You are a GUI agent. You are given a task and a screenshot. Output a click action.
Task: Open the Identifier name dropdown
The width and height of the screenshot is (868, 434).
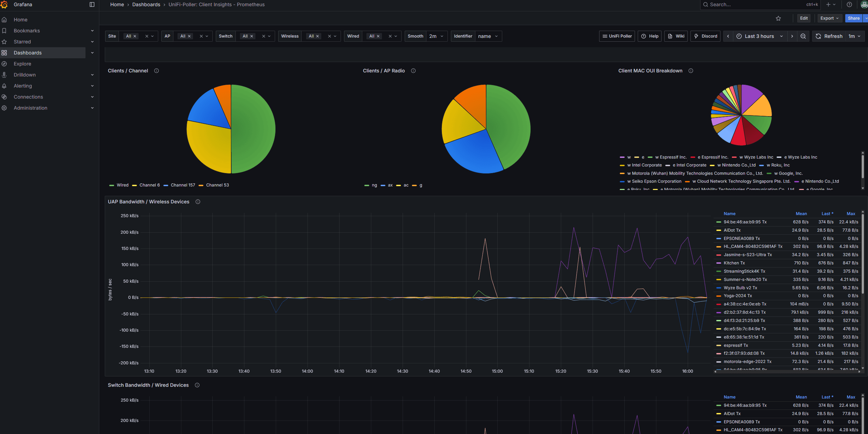(488, 36)
